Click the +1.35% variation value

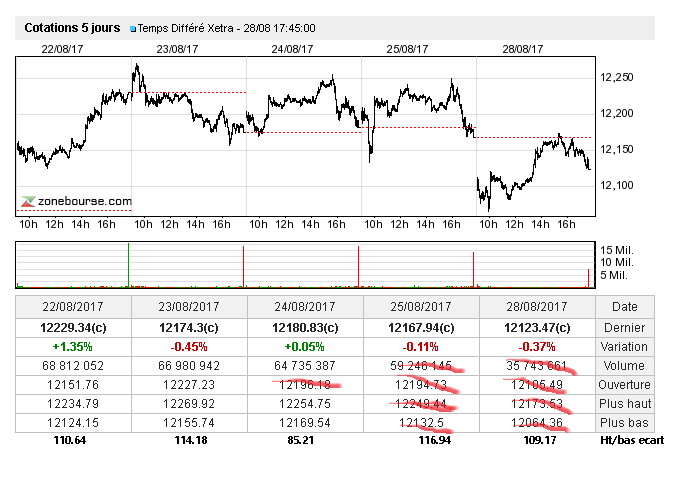point(73,346)
